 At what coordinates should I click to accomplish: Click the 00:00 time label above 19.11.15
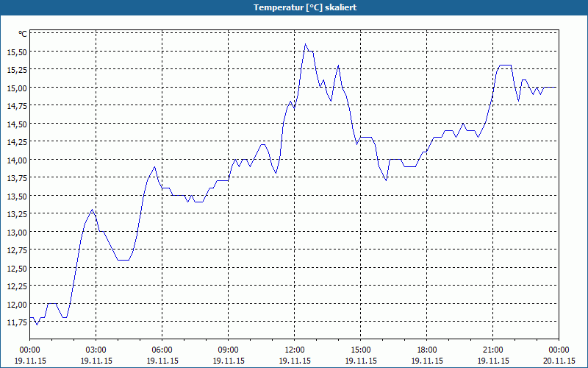[29, 350]
